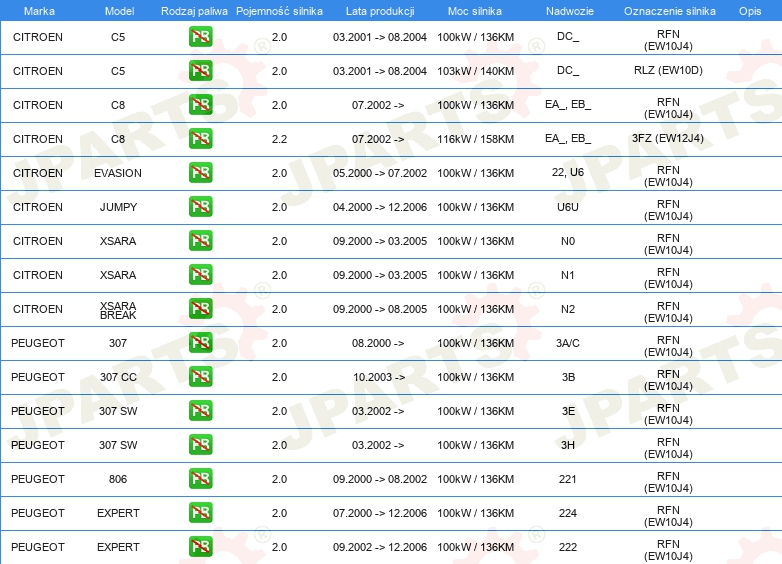Click petrol fuel icon in Citroen C5 140KM row
The width and height of the screenshot is (782, 564).
200,71
